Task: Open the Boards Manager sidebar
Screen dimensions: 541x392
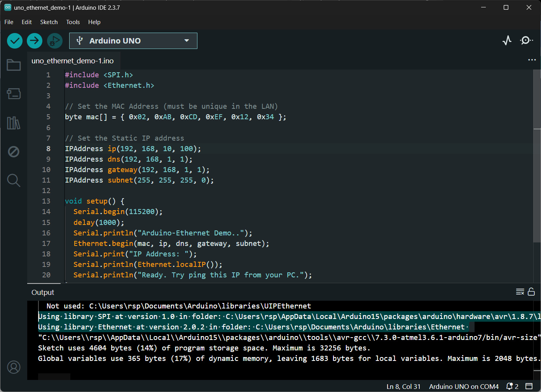Action: [14, 94]
